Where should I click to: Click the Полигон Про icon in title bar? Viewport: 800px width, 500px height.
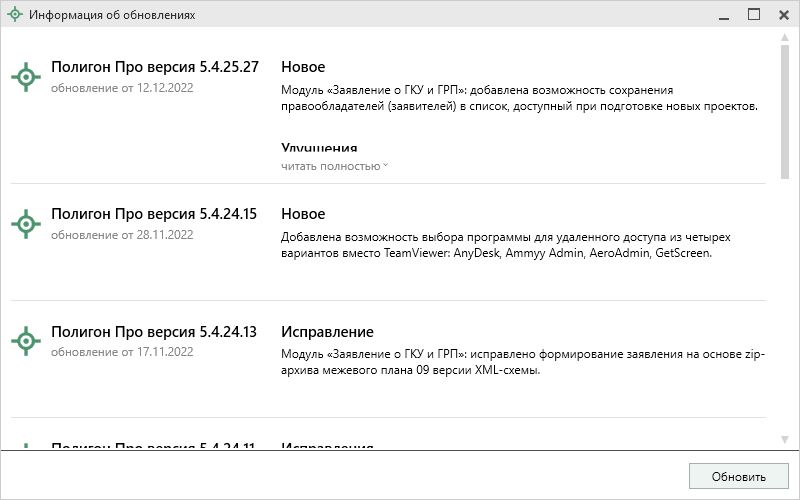point(14,15)
